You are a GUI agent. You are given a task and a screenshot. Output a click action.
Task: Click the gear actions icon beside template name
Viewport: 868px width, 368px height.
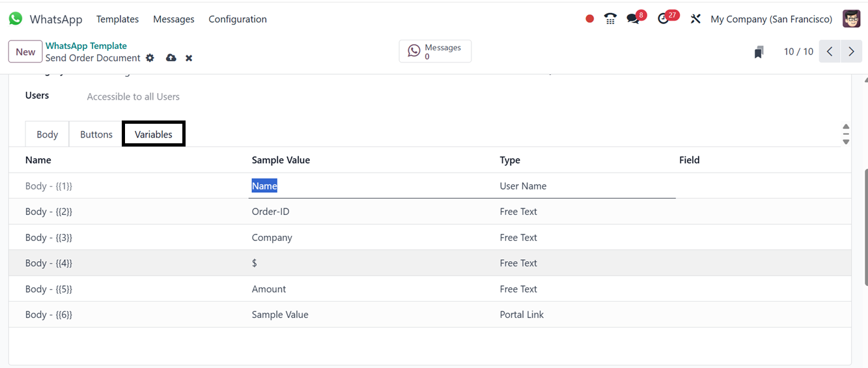click(x=150, y=58)
